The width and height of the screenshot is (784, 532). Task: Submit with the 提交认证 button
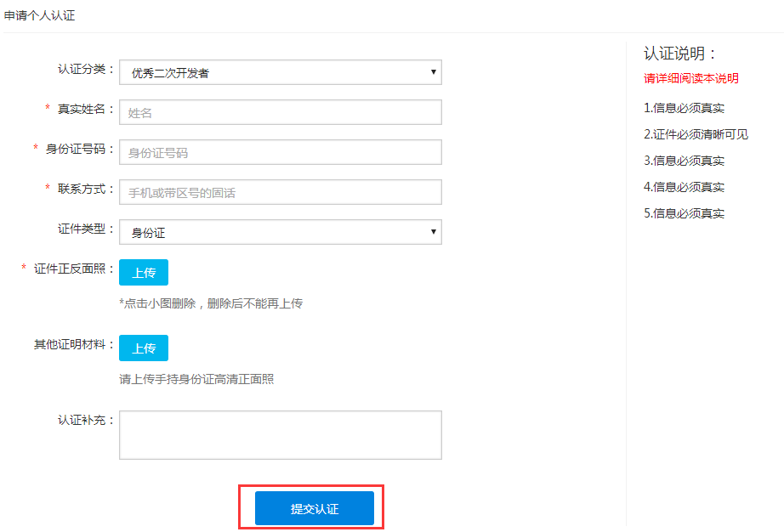point(315,508)
